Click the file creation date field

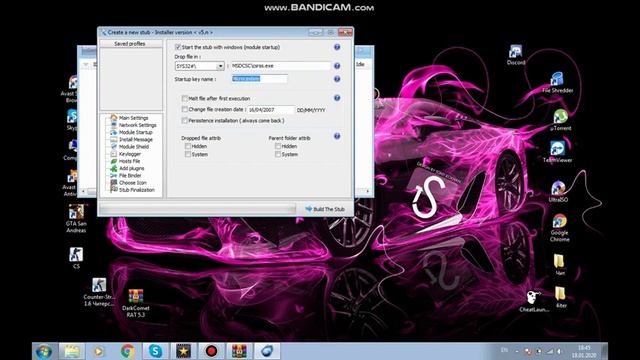tap(271, 110)
